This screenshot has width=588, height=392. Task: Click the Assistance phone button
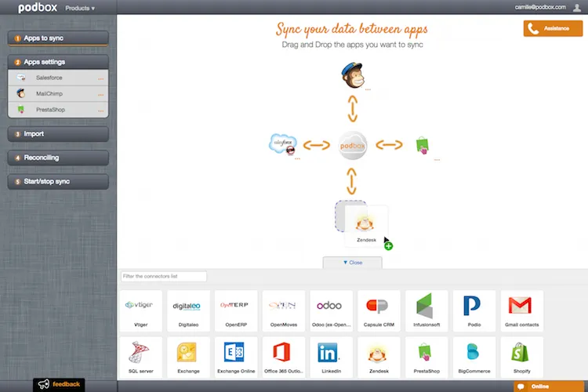pyautogui.click(x=553, y=28)
